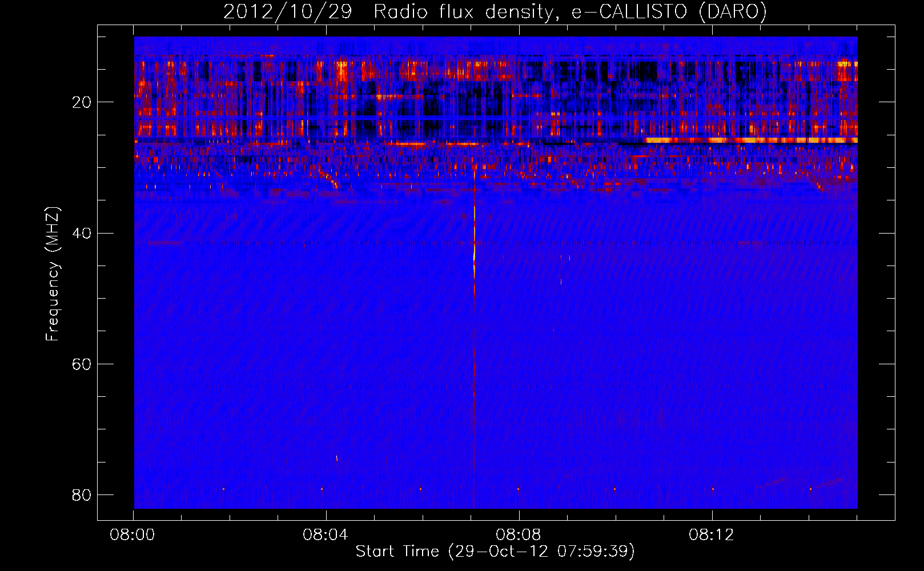The width and height of the screenshot is (924, 571).
Task: Click the plot title '2012/10/29 Radio flux density, e-CALLISTO (DARO)'
Action: point(495,11)
